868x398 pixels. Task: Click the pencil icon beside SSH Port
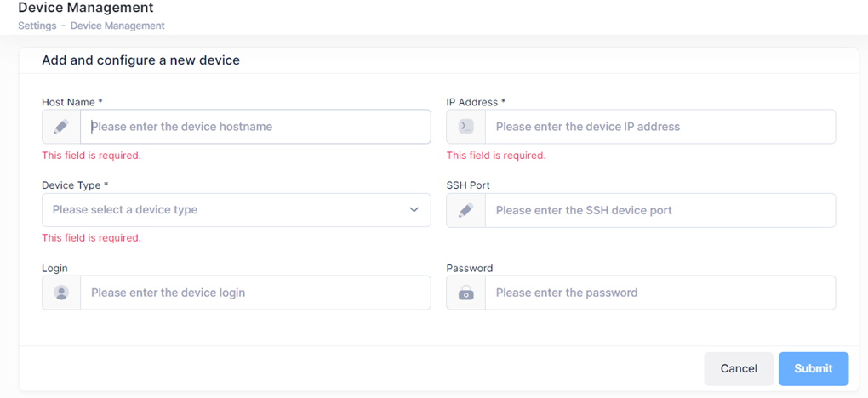465,210
